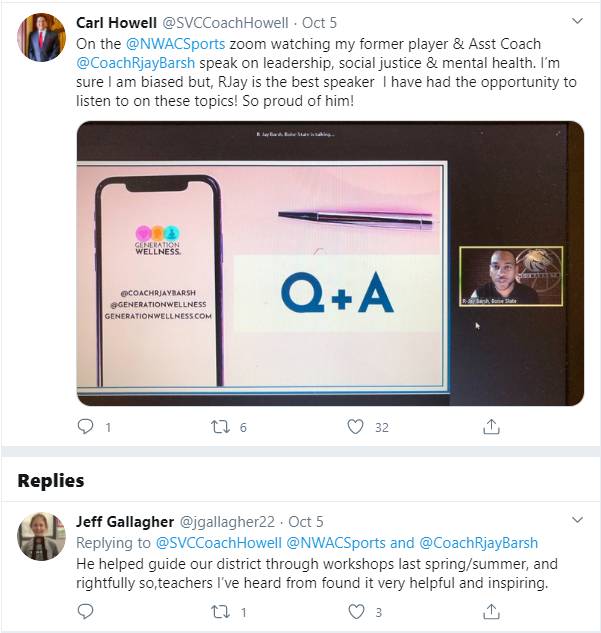Reply to Carl Howell's tweet
Viewport: 601px width, 633px height.
85,427
